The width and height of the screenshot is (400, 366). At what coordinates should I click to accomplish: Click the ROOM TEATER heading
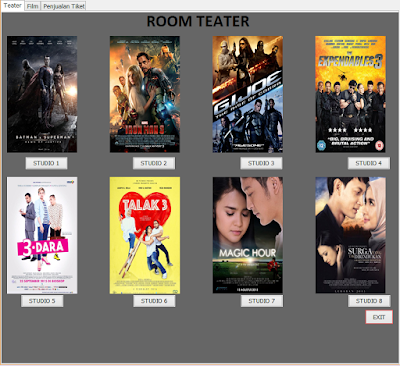(198, 21)
